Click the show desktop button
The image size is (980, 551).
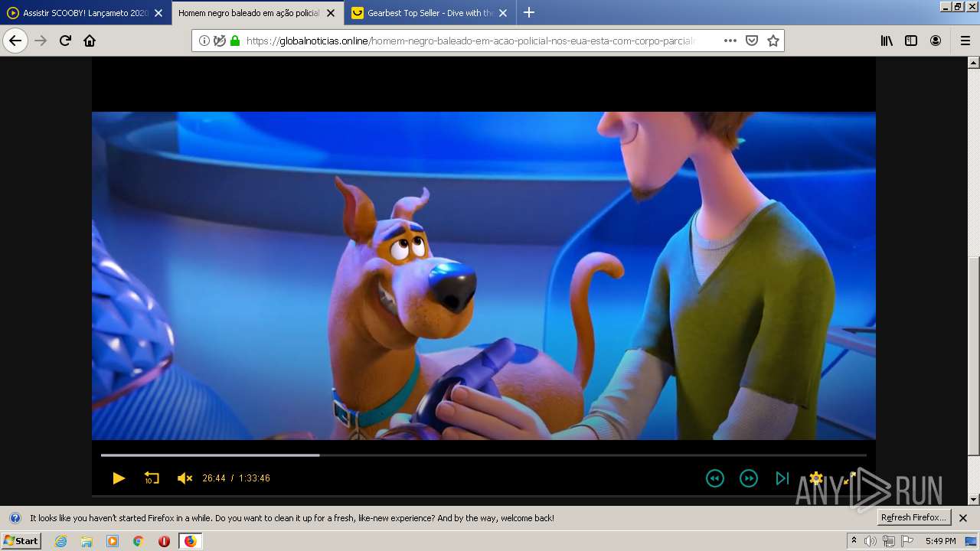[971, 541]
